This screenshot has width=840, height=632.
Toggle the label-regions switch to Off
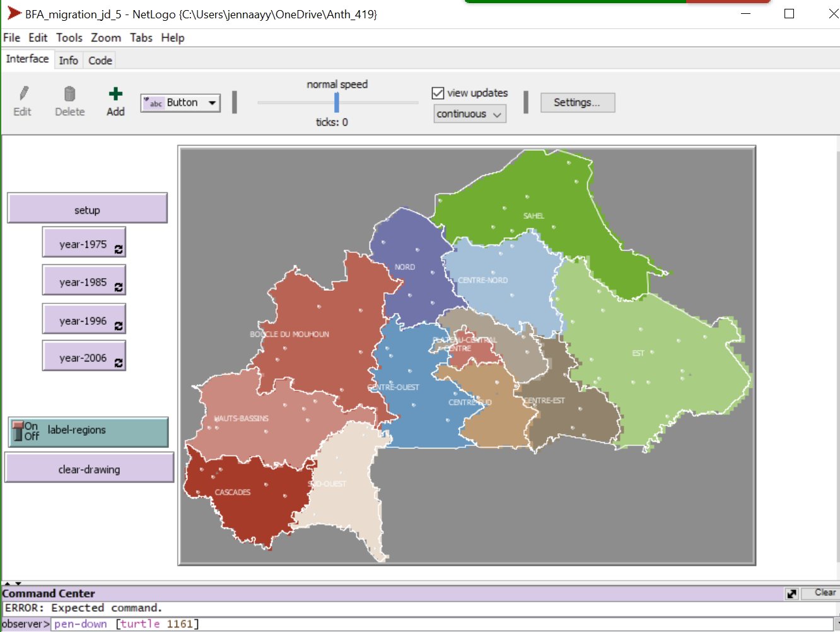(x=19, y=436)
